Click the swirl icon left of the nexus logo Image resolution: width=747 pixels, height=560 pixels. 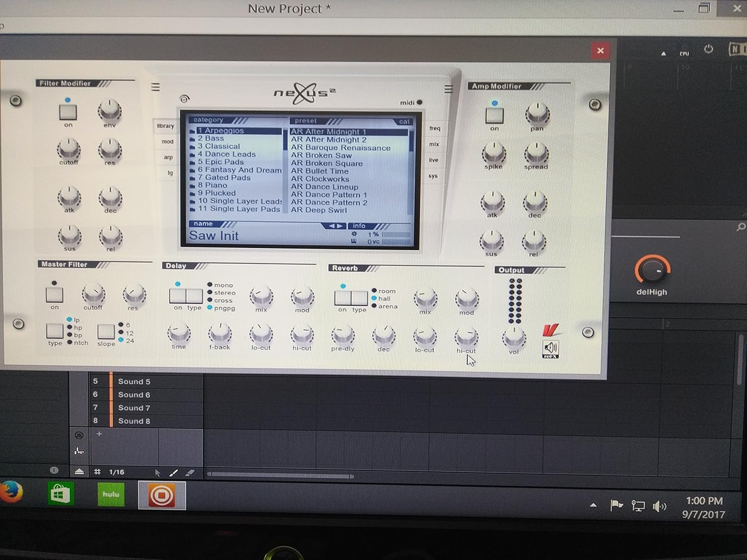pos(184,99)
